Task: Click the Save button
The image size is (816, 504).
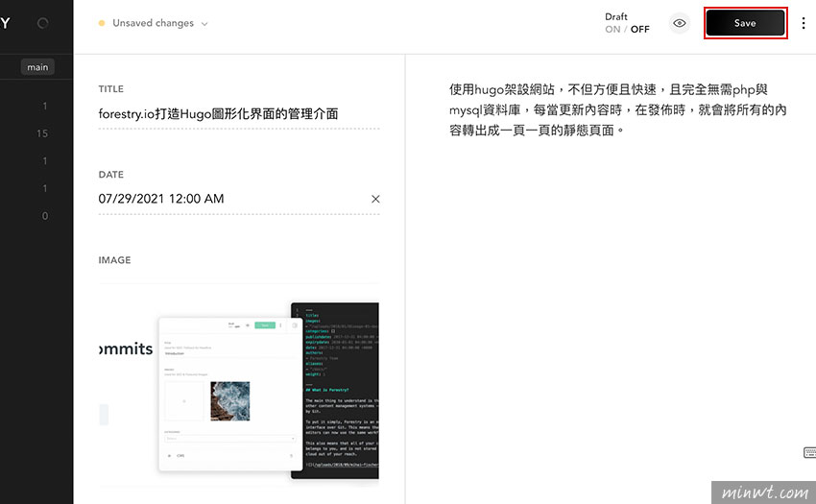Action: [745, 23]
